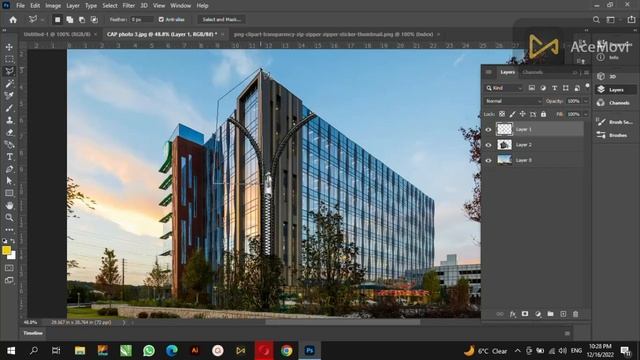Image resolution: width=640 pixels, height=360 pixels.
Task: Toggle the Anti-alias checkbox
Action: [x=161, y=20]
